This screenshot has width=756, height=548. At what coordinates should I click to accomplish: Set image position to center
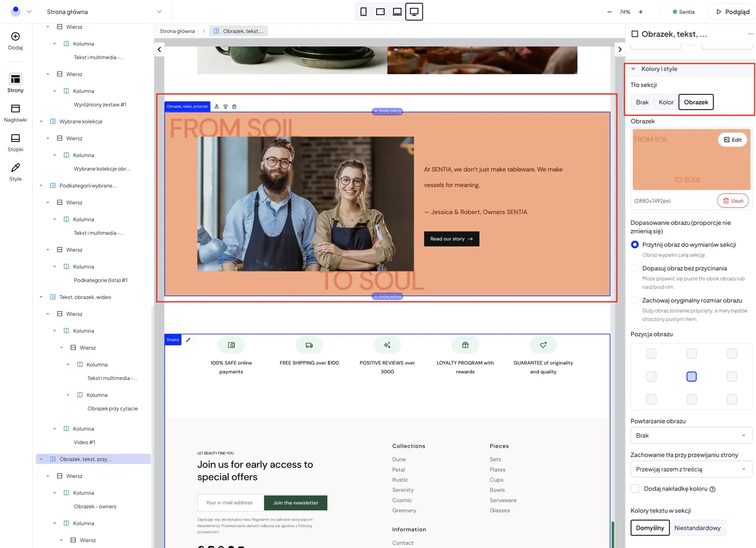coord(691,376)
